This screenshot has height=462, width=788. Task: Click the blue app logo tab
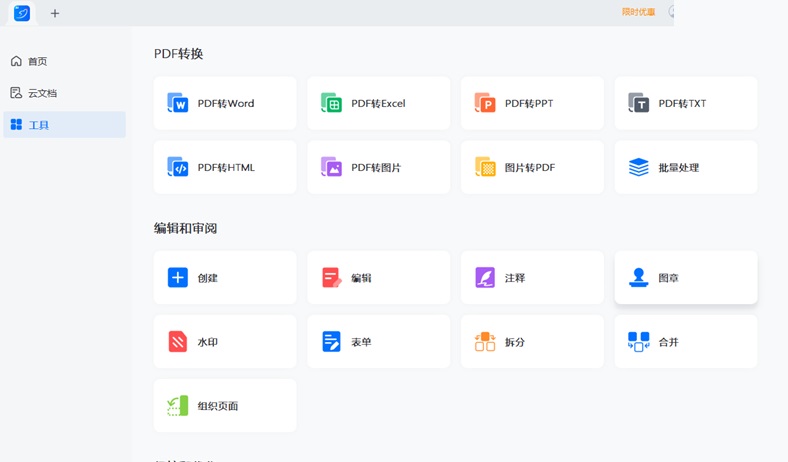point(22,13)
